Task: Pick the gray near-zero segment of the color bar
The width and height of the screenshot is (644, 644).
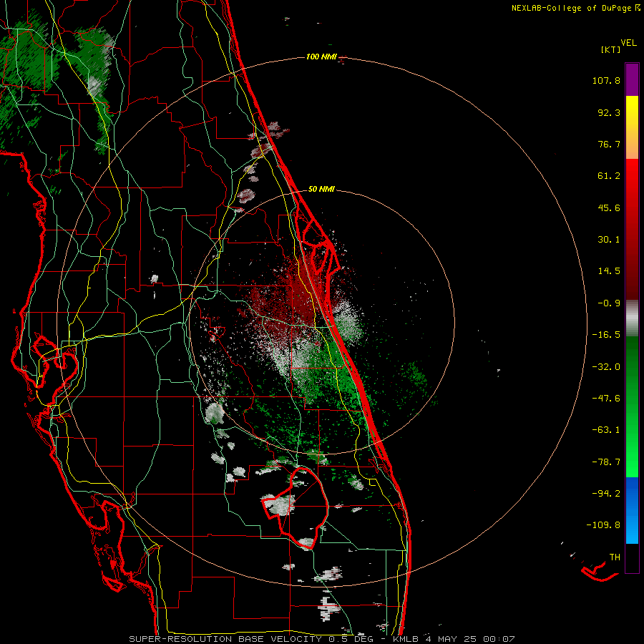Action: pos(632,318)
